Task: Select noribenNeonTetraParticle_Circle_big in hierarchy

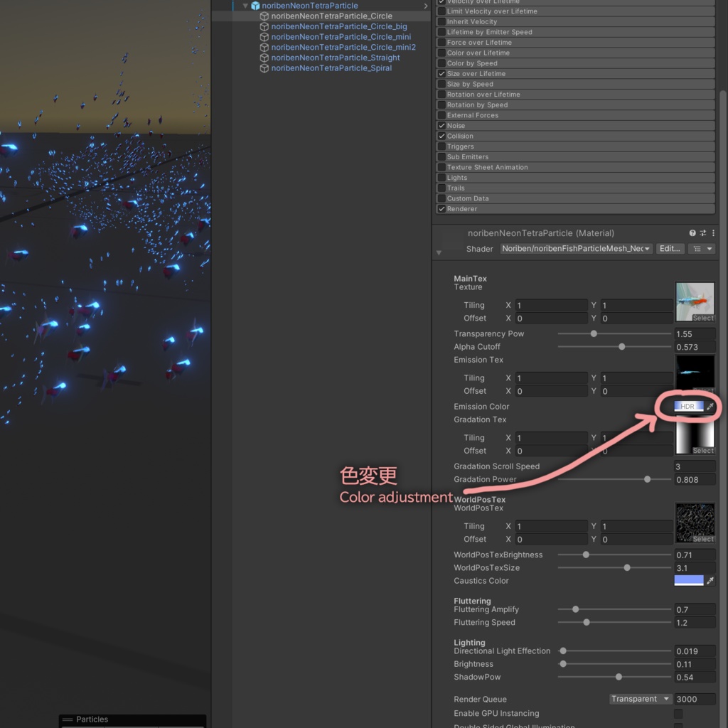Action: (339, 26)
